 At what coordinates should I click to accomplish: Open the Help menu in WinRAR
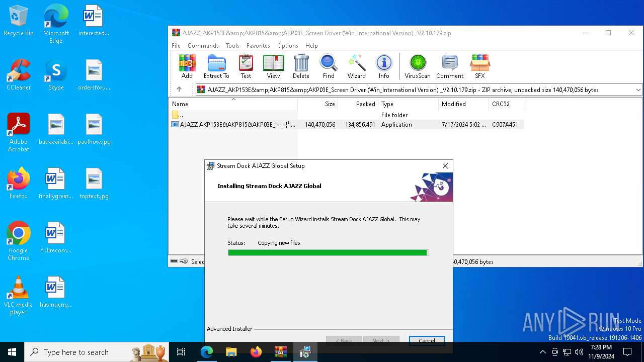click(311, 46)
